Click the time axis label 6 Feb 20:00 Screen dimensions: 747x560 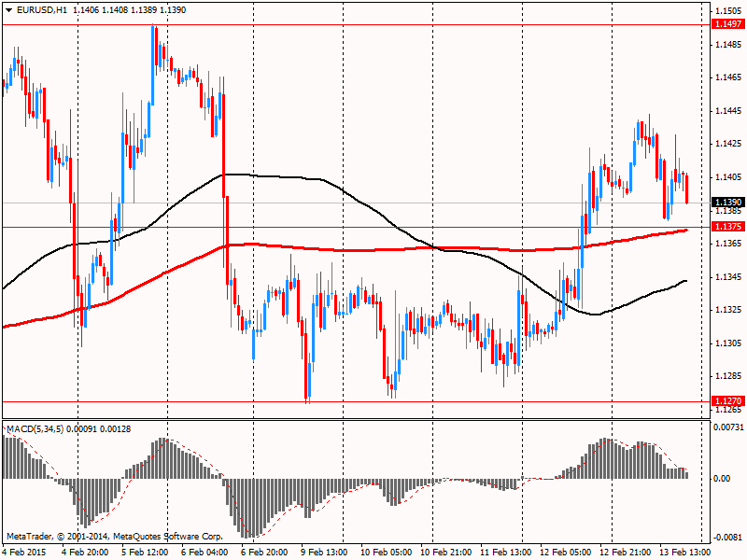(264, 552)
